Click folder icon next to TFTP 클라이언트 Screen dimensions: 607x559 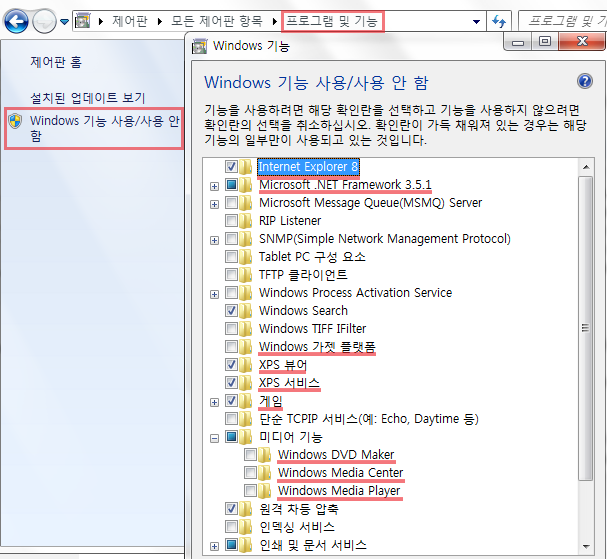245,274
